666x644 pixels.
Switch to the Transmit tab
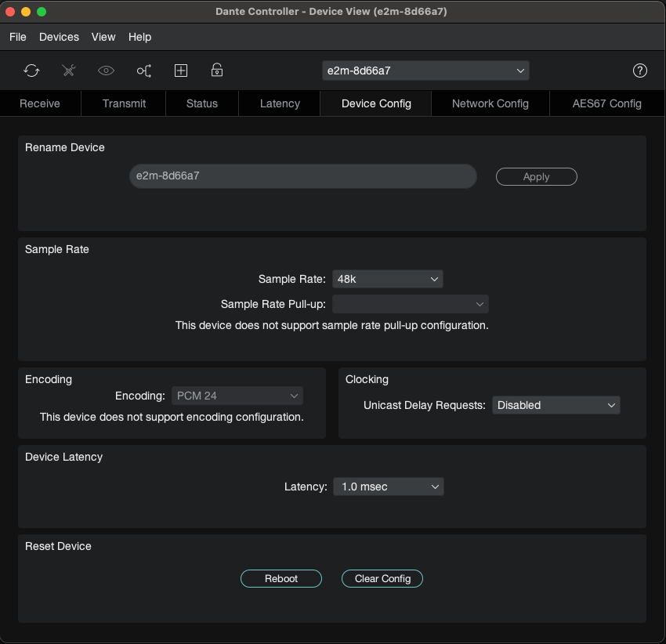point(124,103)
